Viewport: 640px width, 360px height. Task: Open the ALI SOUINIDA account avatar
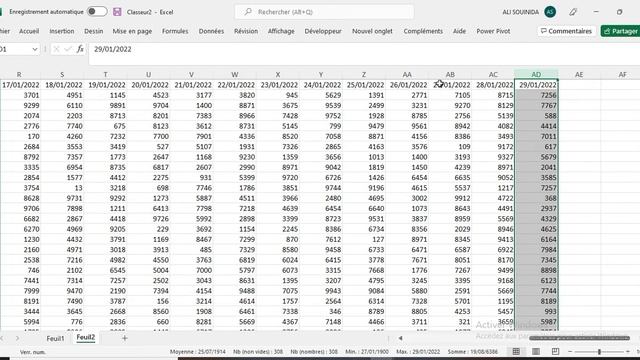[550, 12]
